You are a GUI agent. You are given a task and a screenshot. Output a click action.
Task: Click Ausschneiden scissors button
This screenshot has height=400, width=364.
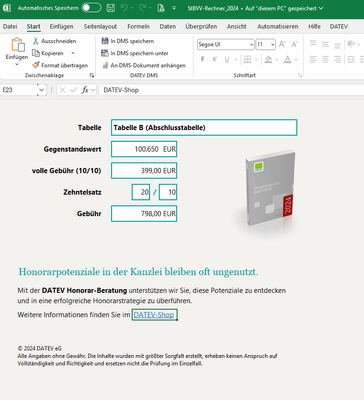tap(55, 41)
